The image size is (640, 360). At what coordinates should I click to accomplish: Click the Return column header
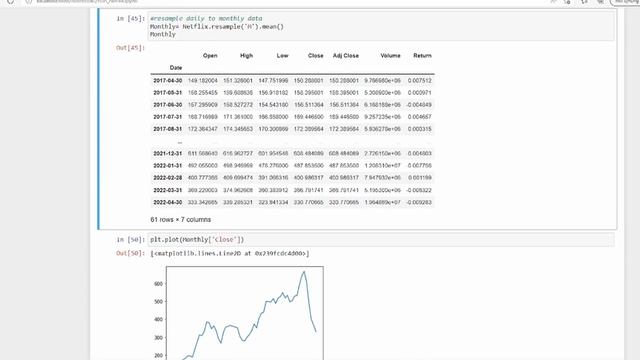[422, 56]
